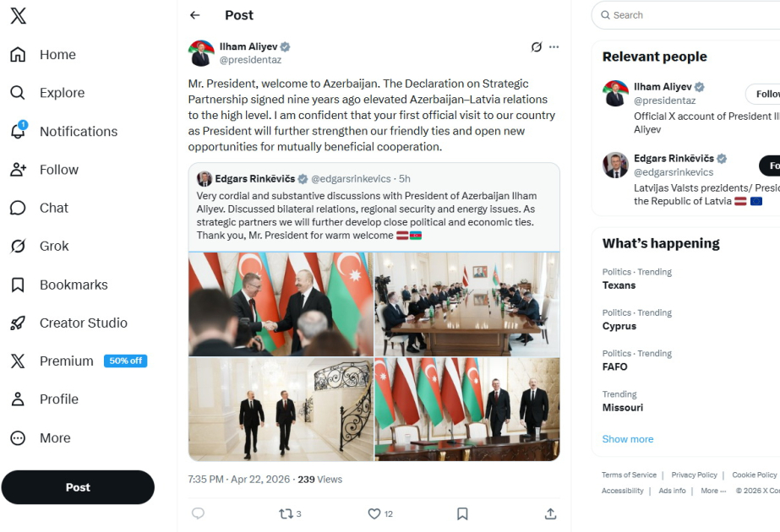
Task: Open Notifications with the unread badge
Action: point(78,131)
